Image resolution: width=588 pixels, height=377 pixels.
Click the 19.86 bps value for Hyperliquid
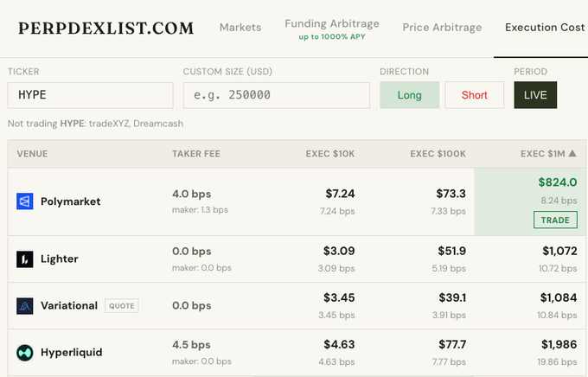point(557,362)
